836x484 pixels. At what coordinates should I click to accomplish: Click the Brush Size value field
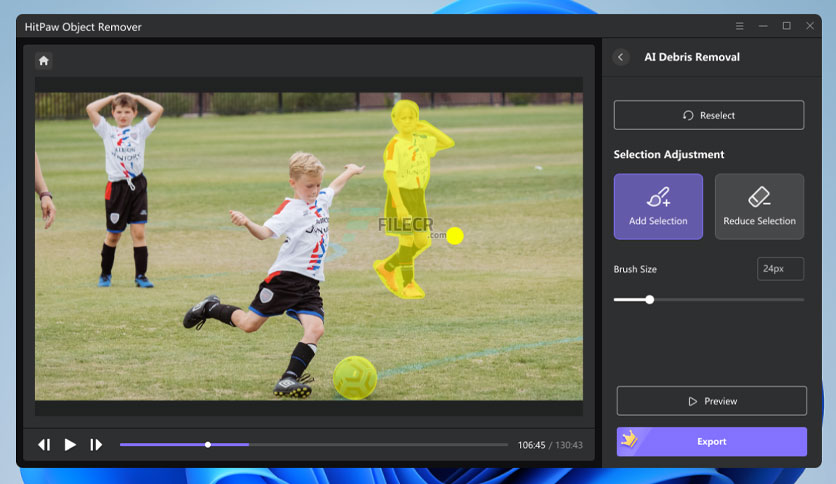coord(780,269)
